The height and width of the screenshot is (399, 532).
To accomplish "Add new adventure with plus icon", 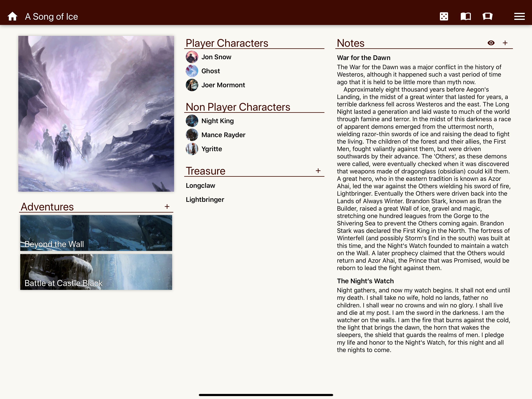I will pos(167,207).
